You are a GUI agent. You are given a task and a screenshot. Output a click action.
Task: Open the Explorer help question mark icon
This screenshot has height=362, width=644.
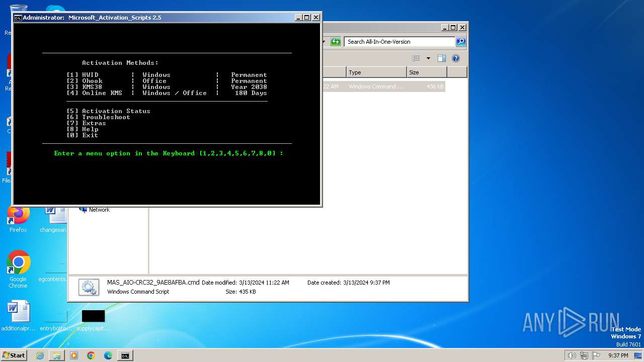click(x=455, y=58)
